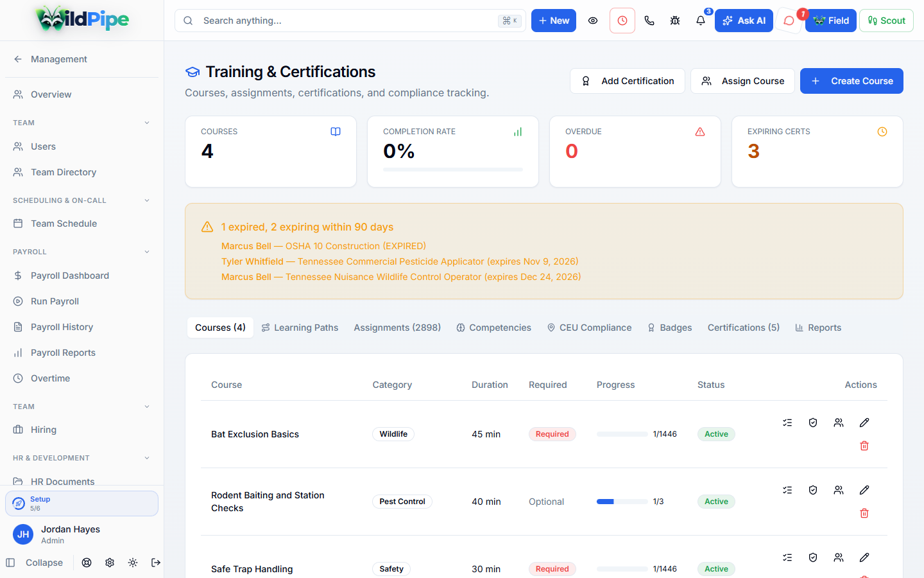Open Certifications (5) tab

click(x=744, y=328)
